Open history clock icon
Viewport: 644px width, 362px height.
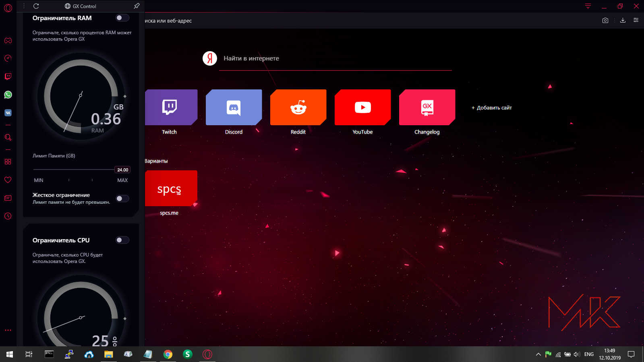pyautogui.click(x=8, y=216)
